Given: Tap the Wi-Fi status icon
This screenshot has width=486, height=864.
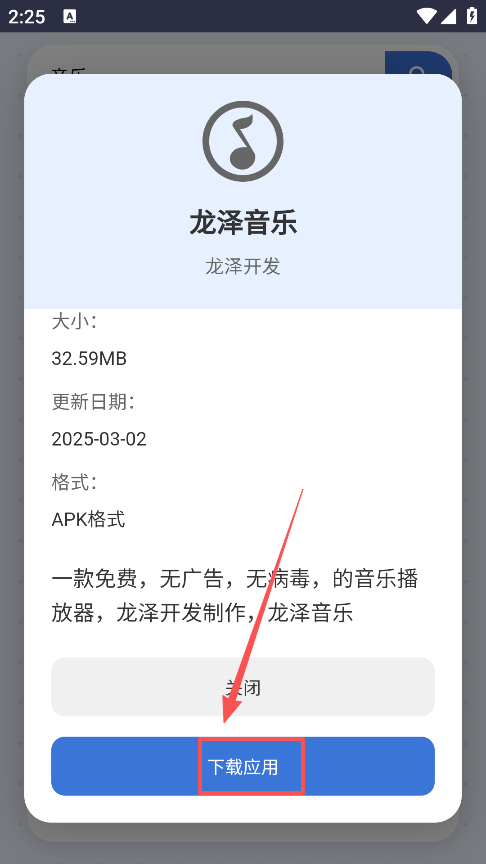Looking at the screenshot, I should [426, 16].
